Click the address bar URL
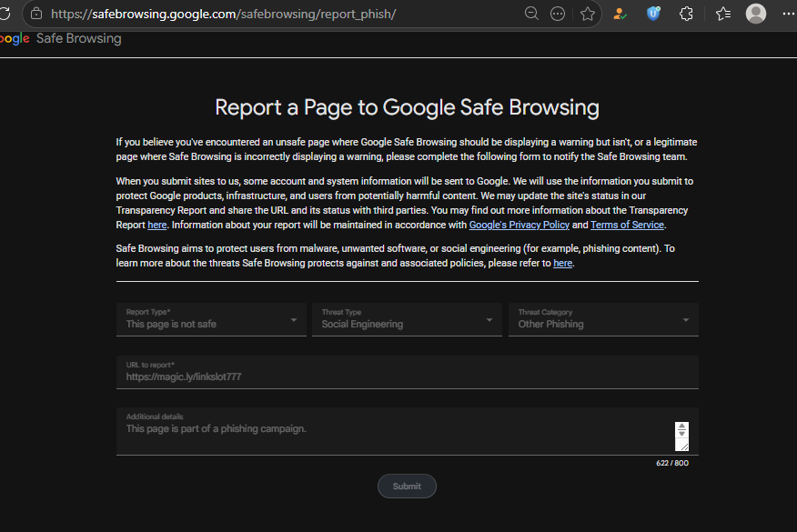The height and width of the screenshot is (532, 797). pos(223,14)
